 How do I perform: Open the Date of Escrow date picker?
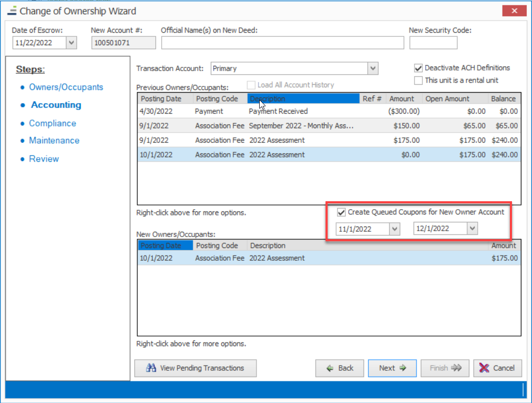[72, 43]
